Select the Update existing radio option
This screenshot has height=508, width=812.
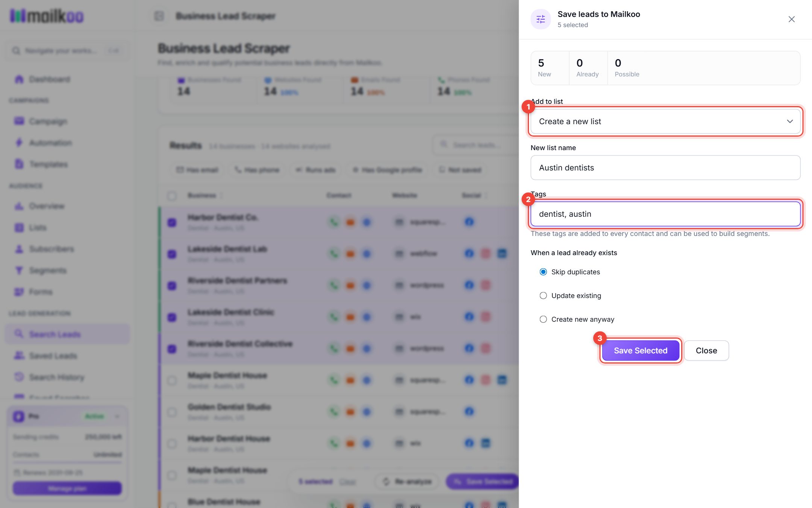(543, 295)
